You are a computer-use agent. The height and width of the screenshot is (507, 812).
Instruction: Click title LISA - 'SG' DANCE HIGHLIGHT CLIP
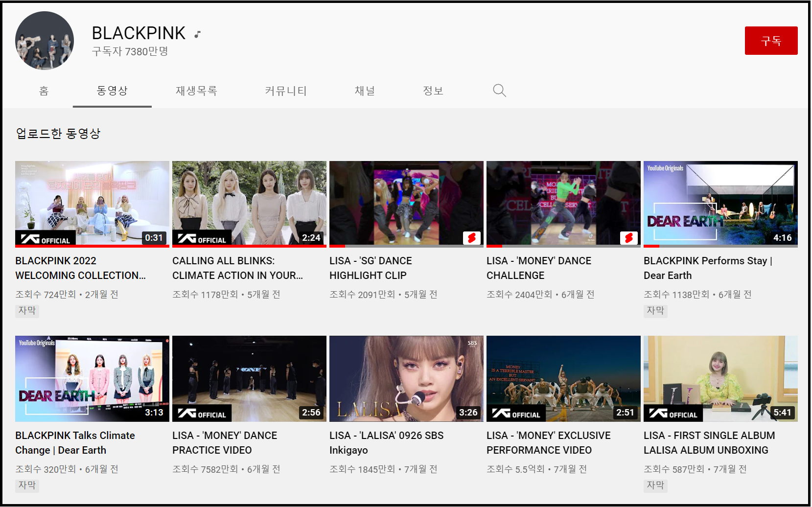pos(371,268)
